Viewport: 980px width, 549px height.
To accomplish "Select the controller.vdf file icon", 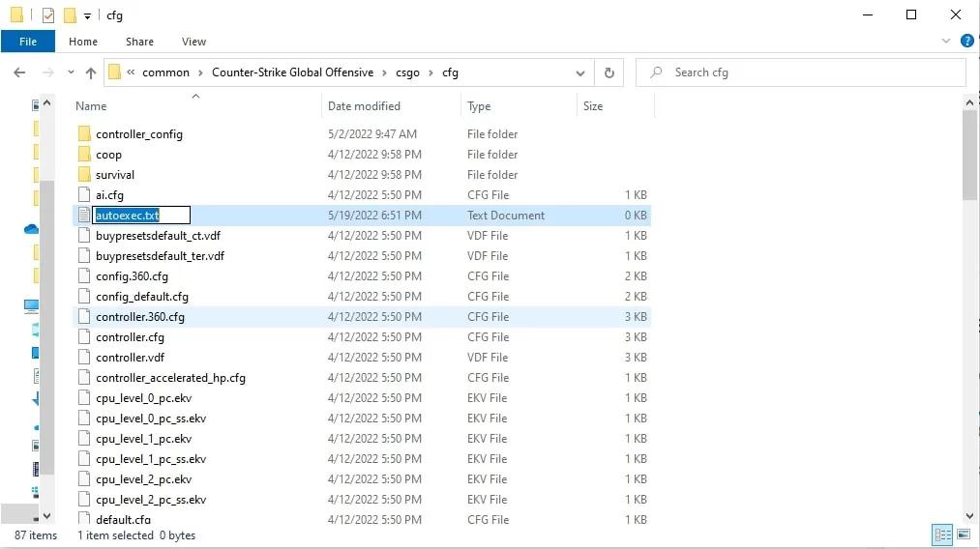I will 84,358.
